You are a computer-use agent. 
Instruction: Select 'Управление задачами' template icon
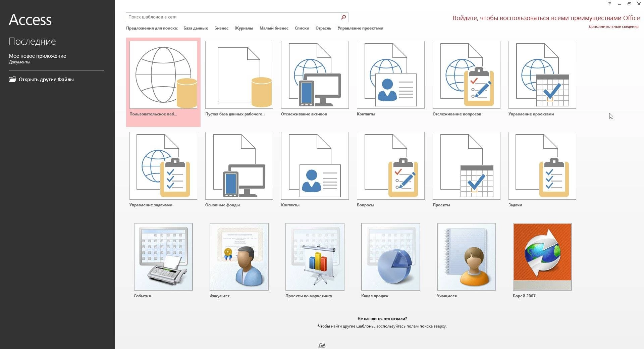coord(163,166)
